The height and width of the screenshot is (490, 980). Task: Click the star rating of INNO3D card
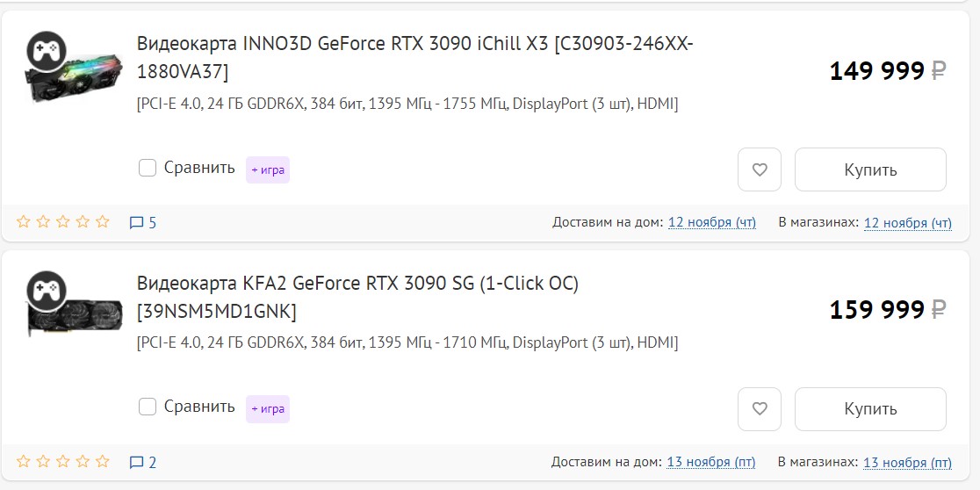tap(63, 222)
